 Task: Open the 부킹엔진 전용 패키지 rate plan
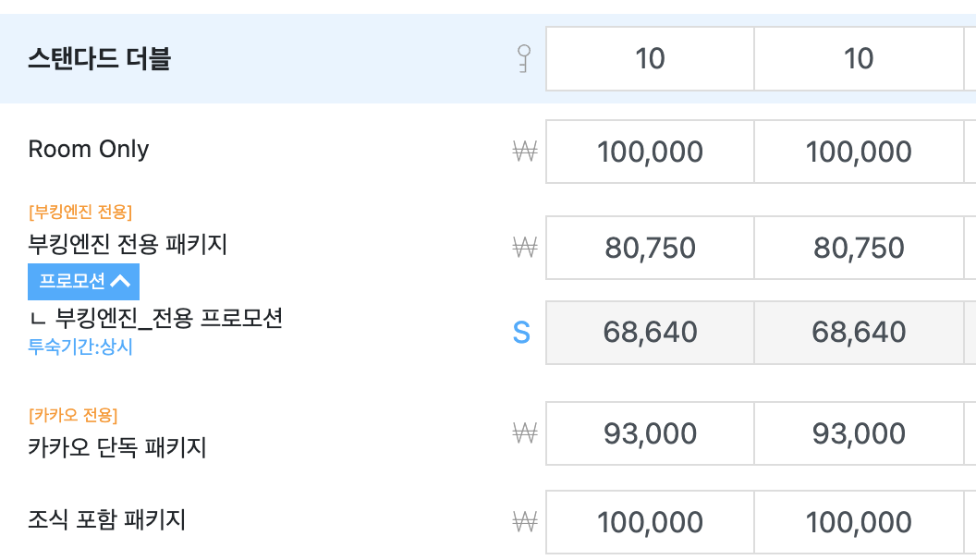[128, 244]
